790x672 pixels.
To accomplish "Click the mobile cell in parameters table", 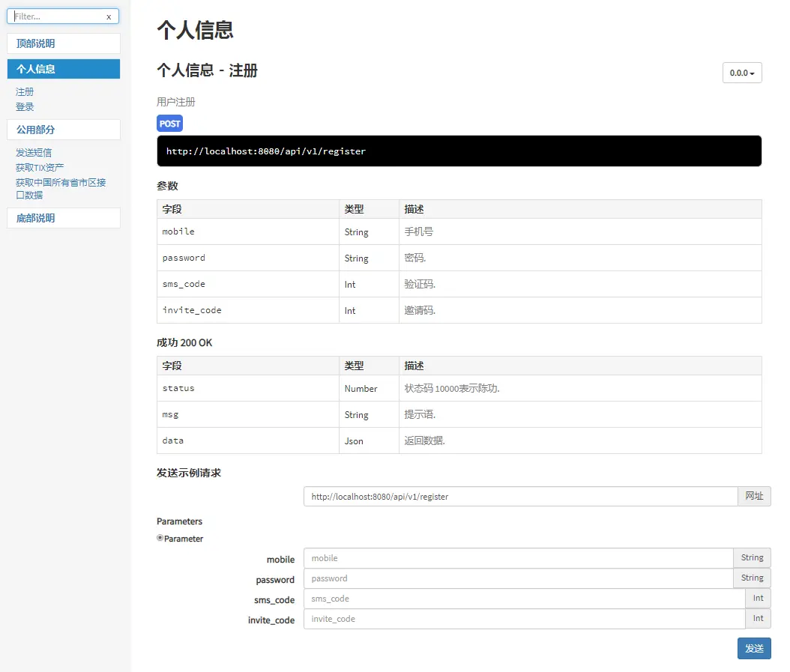I will point(248,231).
